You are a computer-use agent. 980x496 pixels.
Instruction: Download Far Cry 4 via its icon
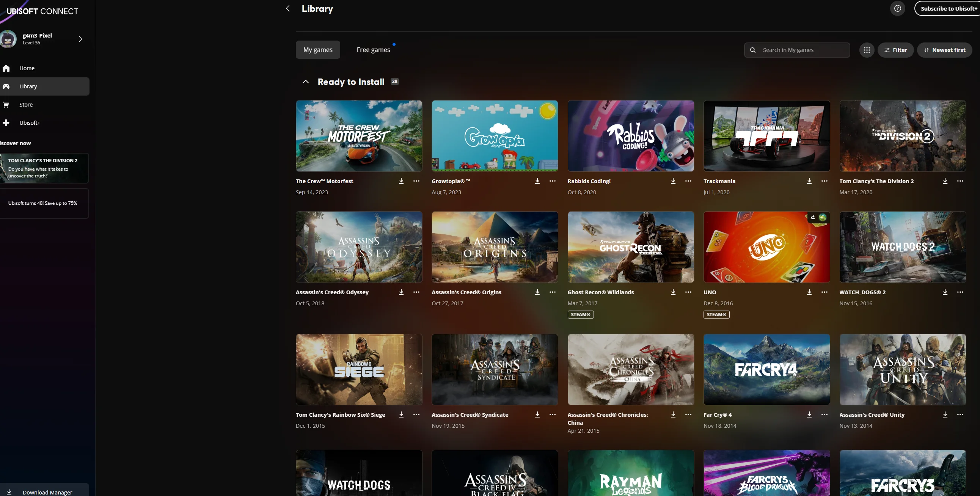[809, 414]
